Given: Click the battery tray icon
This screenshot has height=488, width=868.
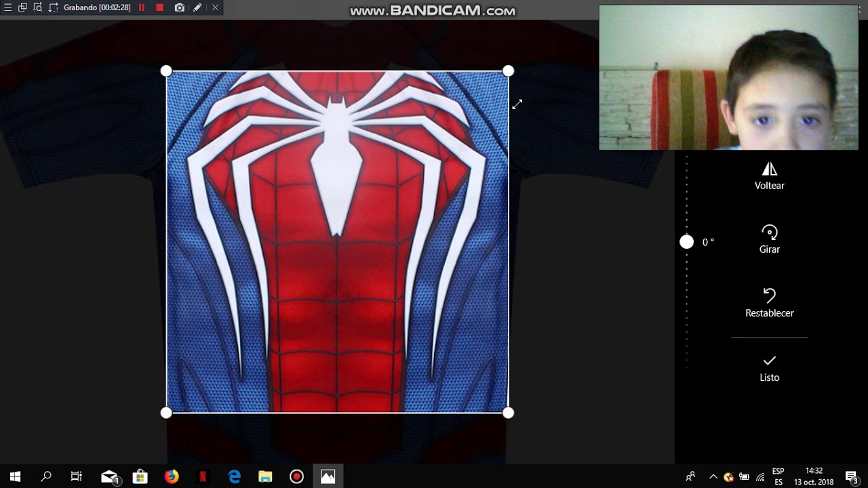Looking at the screenshot, I should point(745,476).
